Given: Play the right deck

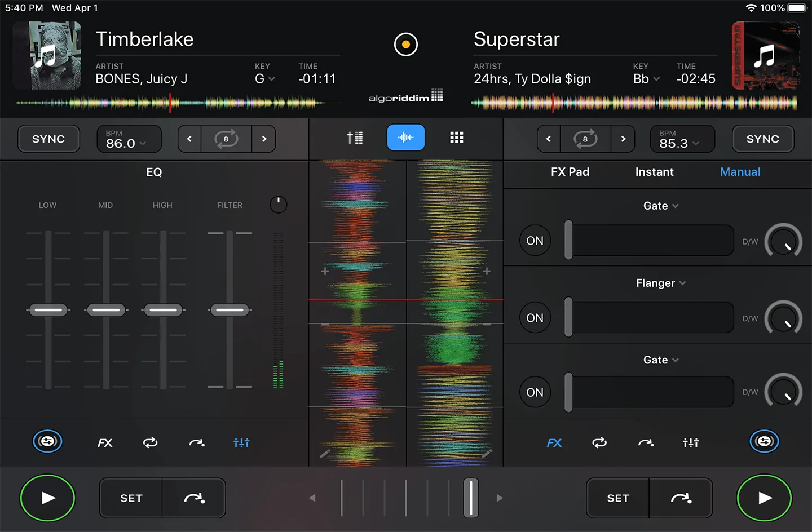Looking at the screenshot, I should 764,498.
